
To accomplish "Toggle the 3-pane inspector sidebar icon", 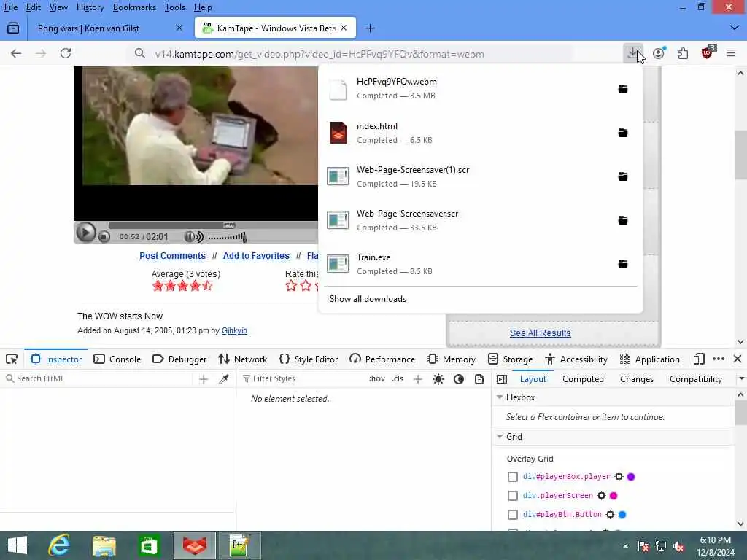I will click(x=502, y=379).
